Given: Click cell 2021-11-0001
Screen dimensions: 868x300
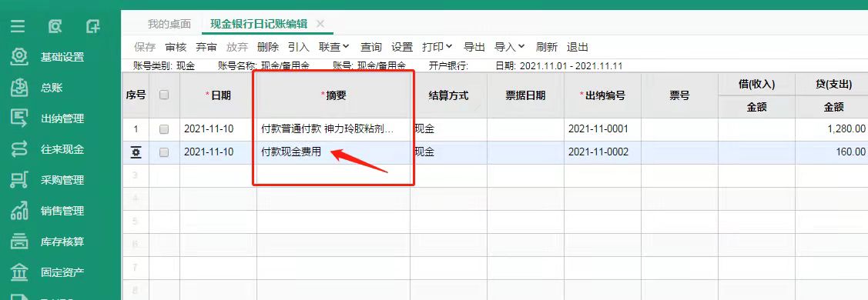Looking at the screenshot, I should coord(602,129).
